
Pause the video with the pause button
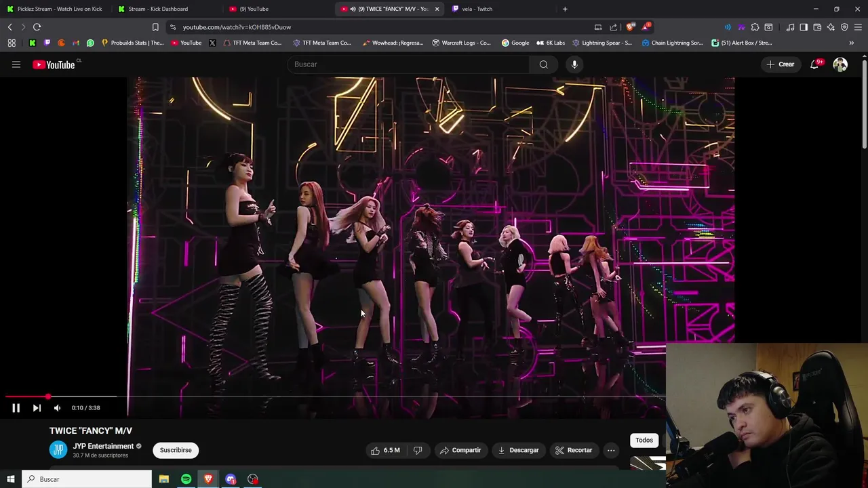(x=16, y=408)
